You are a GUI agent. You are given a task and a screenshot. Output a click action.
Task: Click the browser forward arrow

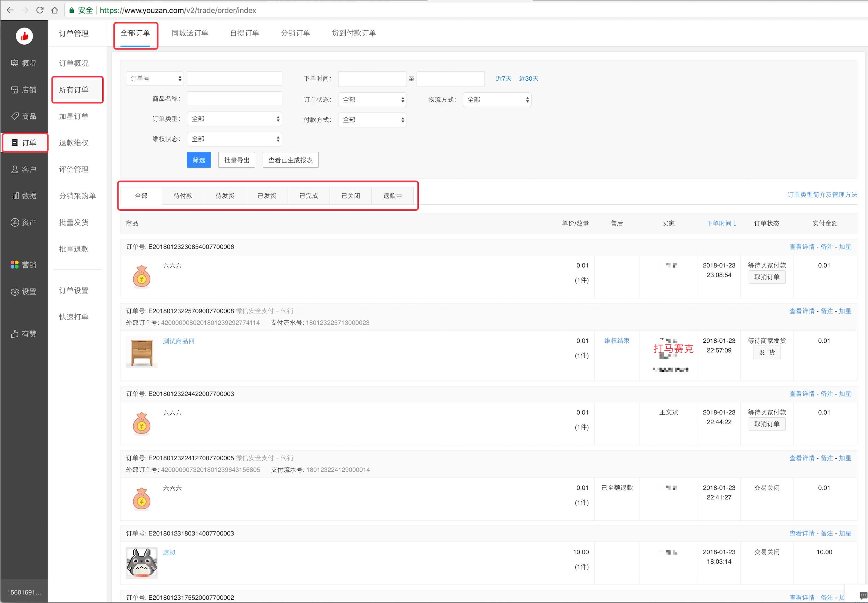pos(25,10)
